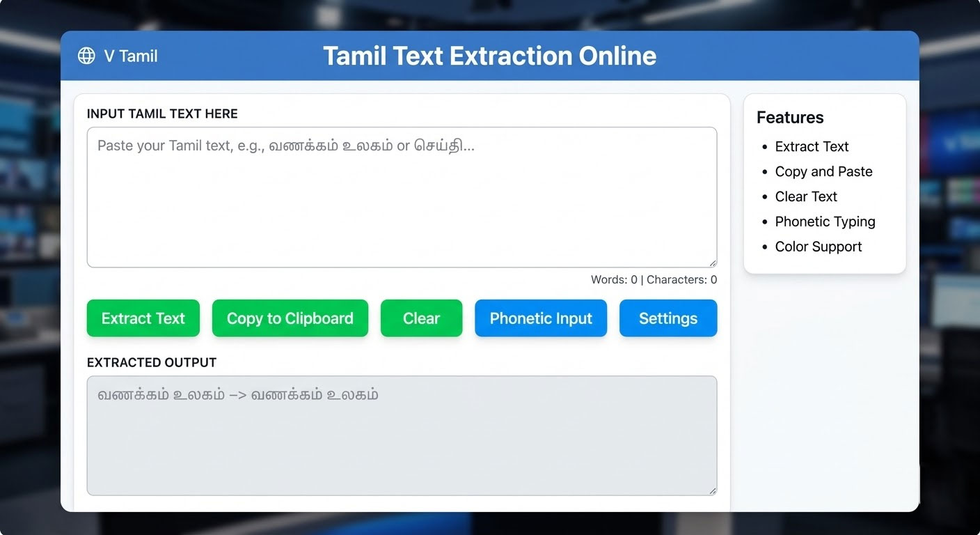980x535 pixels.
Task: Click the input textarea resize handle
Action: (713, 263)
